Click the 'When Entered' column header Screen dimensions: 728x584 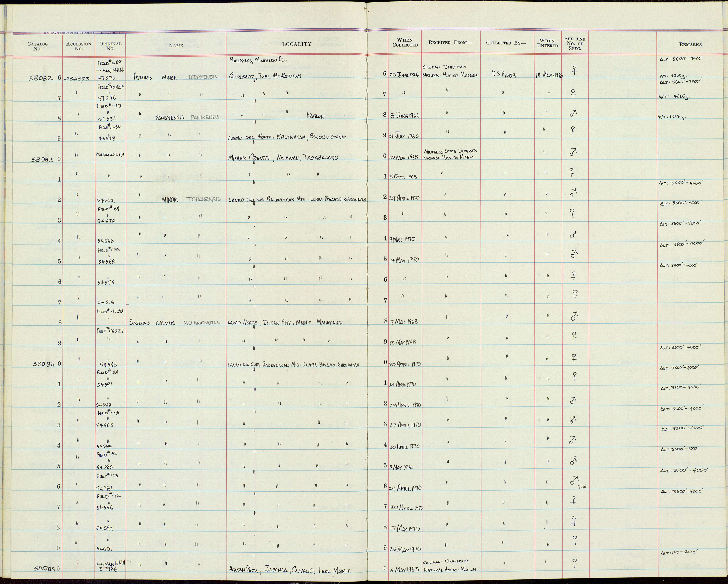click(547, 43)
